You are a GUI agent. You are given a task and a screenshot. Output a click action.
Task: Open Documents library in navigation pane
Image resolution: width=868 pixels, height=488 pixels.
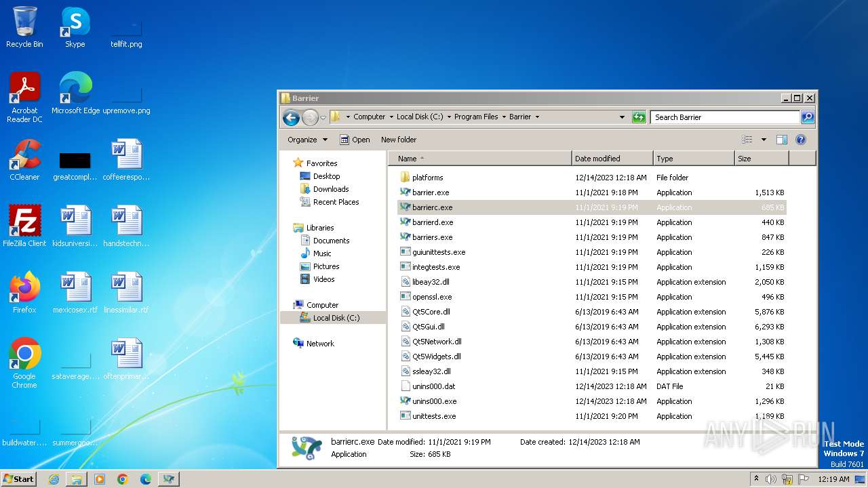[331, 241]
